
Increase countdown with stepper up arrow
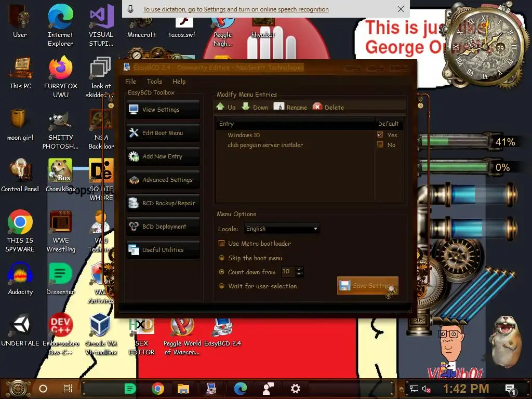299,270
